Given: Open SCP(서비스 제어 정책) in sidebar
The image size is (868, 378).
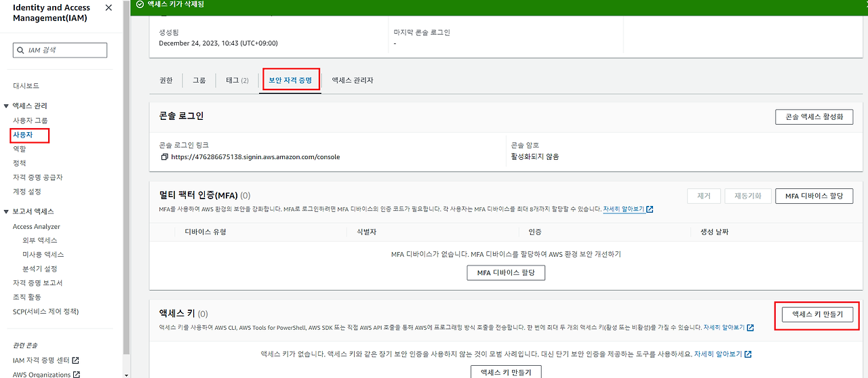Looking at the screenshot, I should 45,312.
